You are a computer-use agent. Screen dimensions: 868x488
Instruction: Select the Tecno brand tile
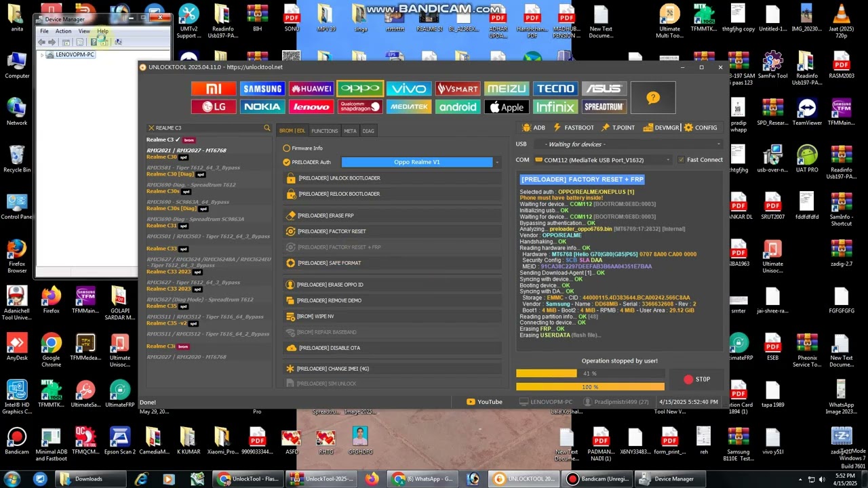point(555,89)
